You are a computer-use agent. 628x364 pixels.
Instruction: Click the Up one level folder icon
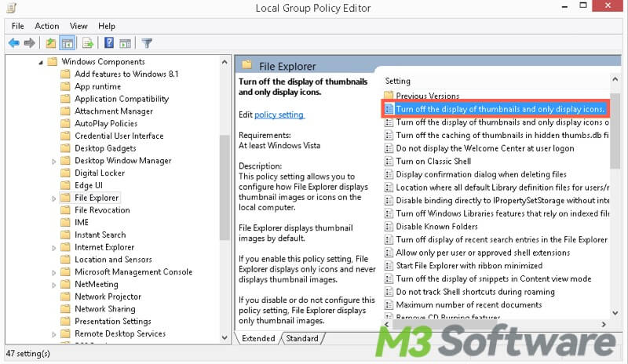tap(51, 42)
